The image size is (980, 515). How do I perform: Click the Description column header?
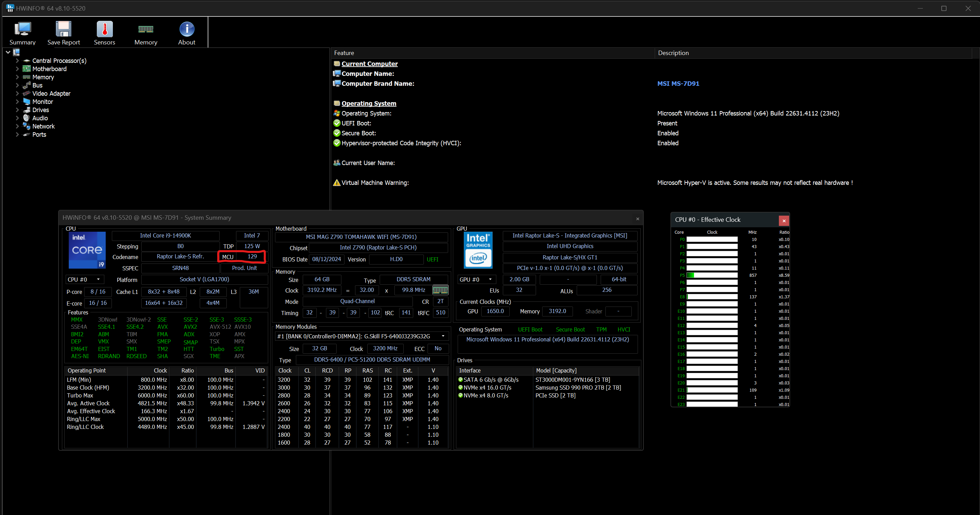click(674, 53)
